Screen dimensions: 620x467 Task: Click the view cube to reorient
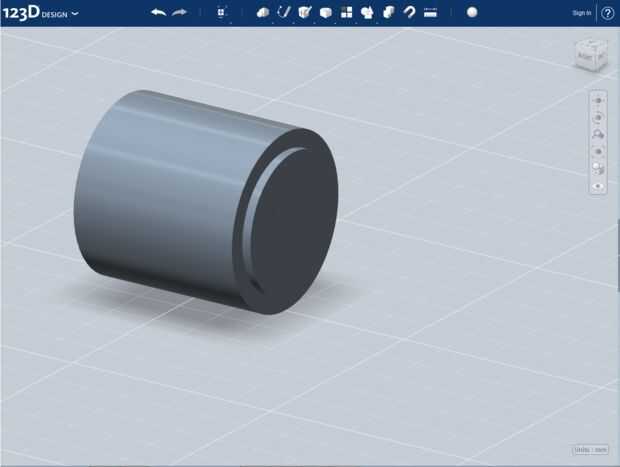pyautogui.click(x=591, y=55)
